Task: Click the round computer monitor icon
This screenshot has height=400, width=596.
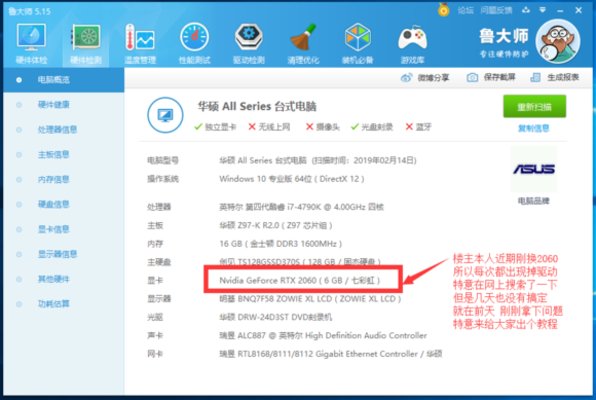Action: click(165, 115)
